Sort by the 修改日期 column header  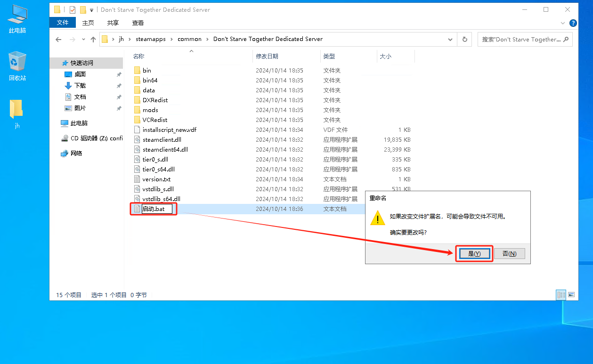pyautogui.click(x=267, y=56)
